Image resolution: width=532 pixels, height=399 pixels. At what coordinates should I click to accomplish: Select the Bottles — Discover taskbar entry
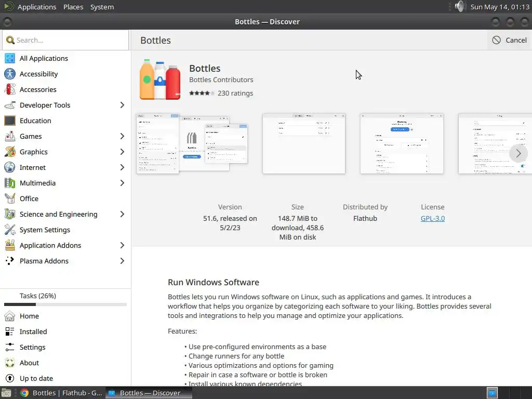click(x=149, y=393)
